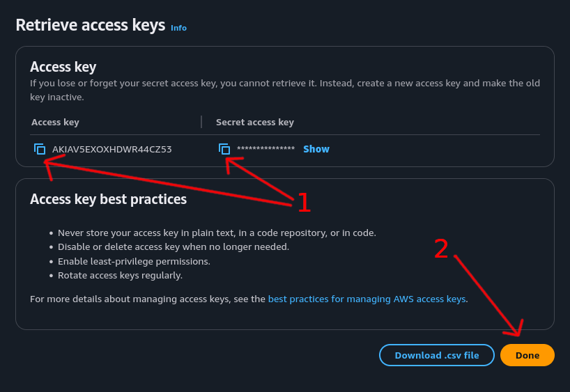
Task: Show the hidden secret access key
Action: pyautogui.click(x=316, y=149)
